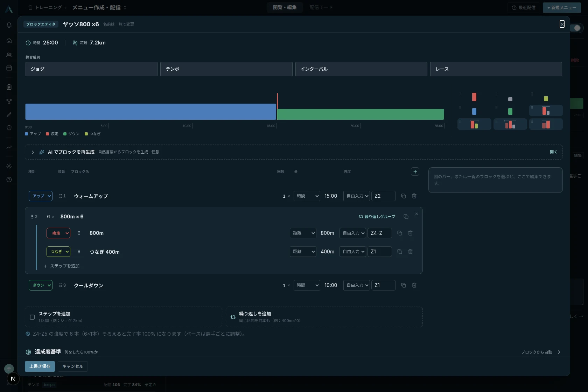588x392 pixels.
Task: Pick the red and yellow-green pair in the palette
Action: pos(474,124)
